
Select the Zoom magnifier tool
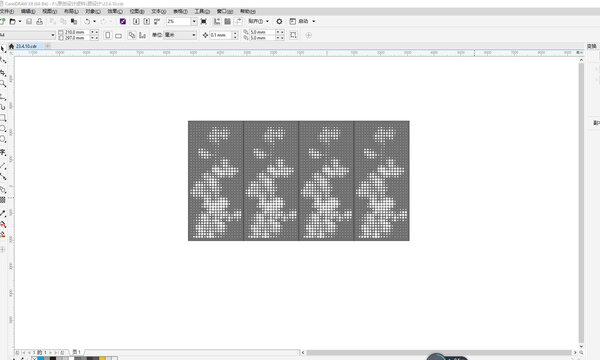[3, 83]
